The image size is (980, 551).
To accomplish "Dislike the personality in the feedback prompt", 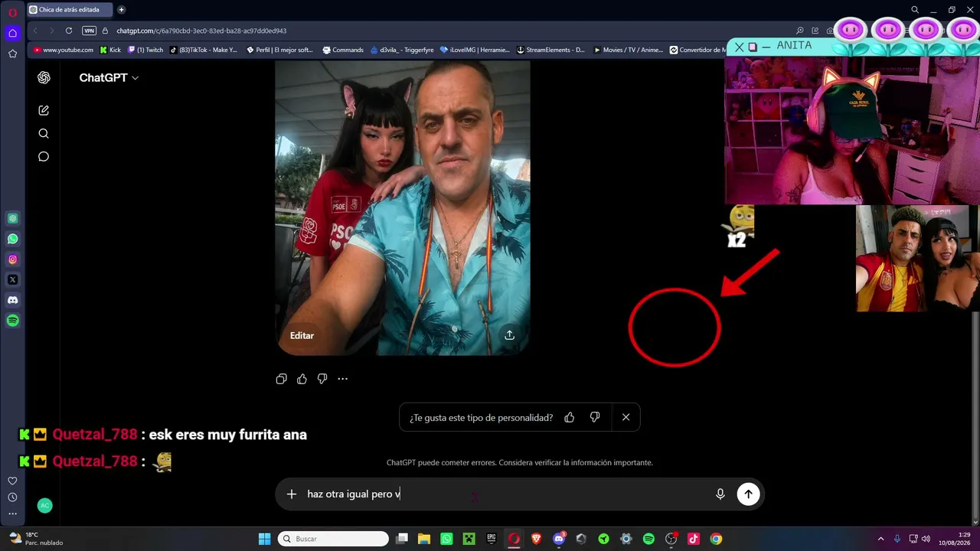I will pos(595,417).
